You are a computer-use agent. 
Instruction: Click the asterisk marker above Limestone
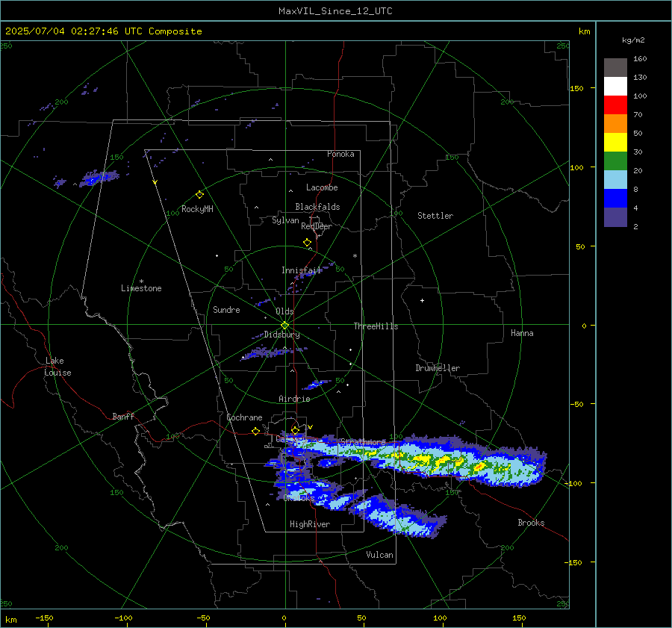[x=141, y=282]
